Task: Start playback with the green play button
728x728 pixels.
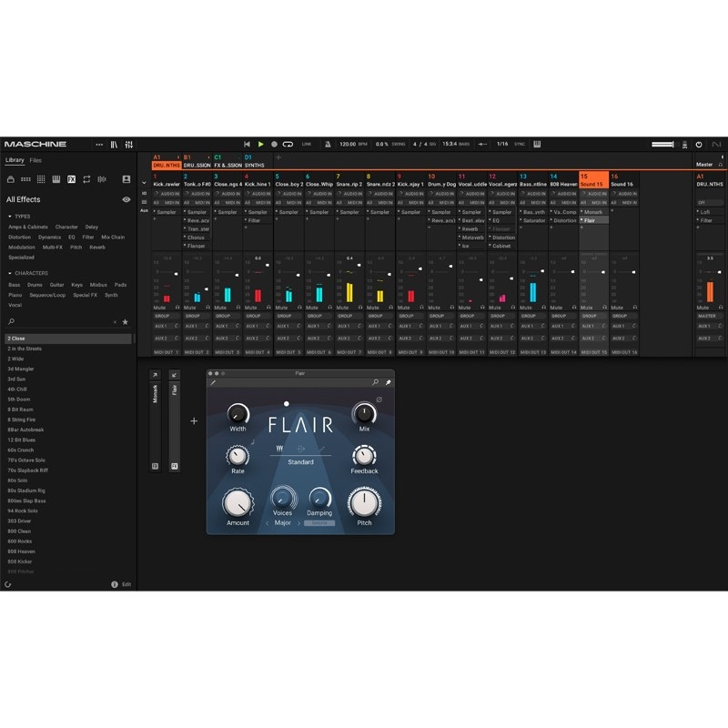Action: click(261, 145)
